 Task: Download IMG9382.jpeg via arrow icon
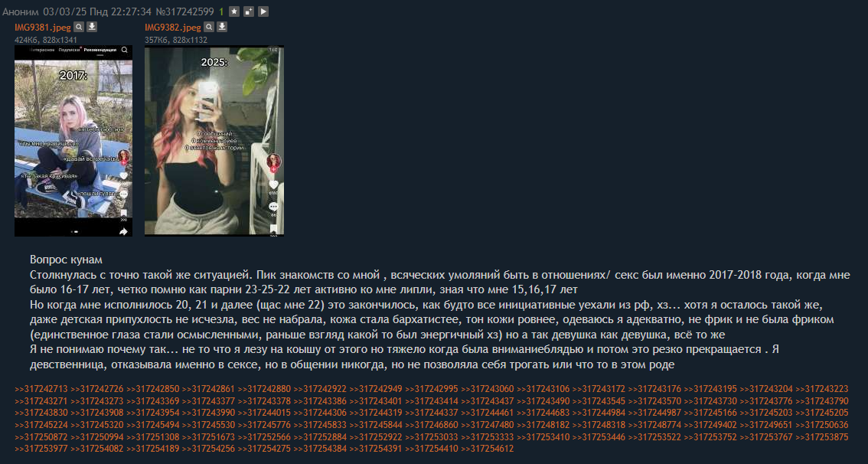coord(221,27)
